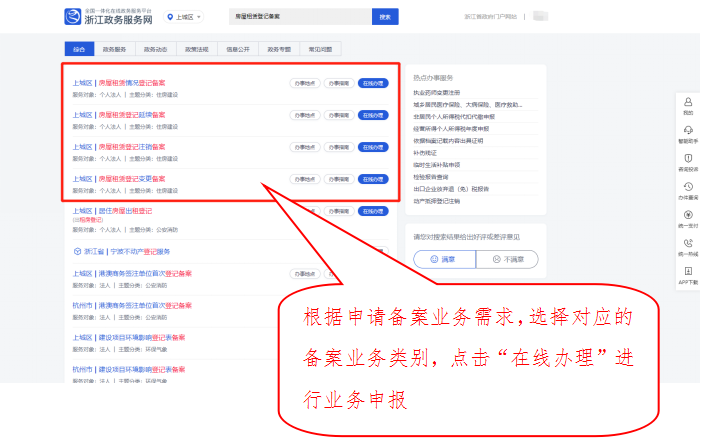Viewport: 701px width, 438px height.
Task: Open the 办件查询 clock-history icon
Action: tap(688, 186)
